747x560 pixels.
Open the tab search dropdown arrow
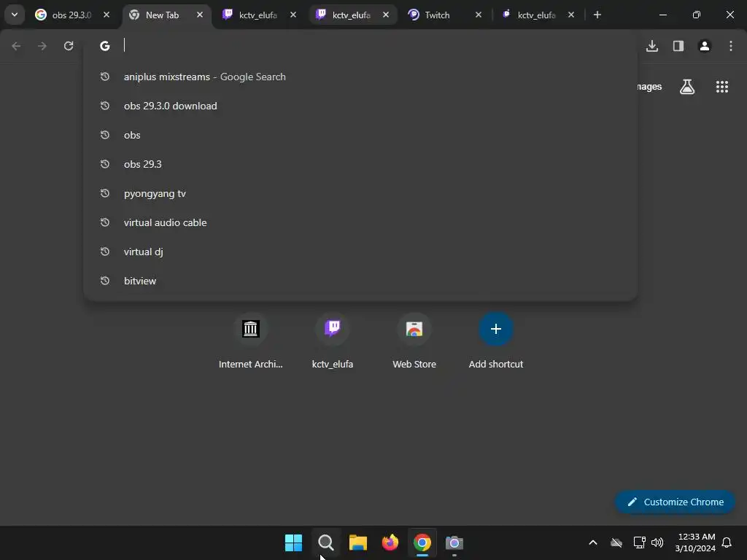coord(15,15)
